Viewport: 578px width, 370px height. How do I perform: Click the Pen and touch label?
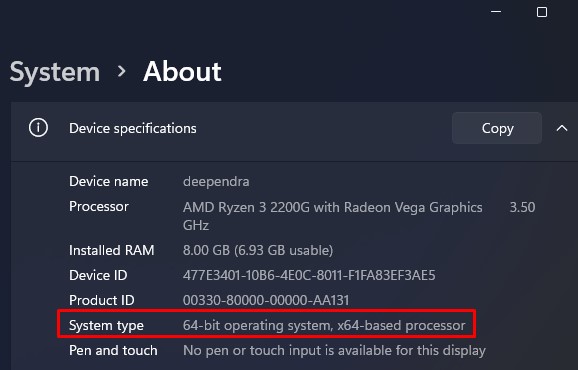[113, 350]
